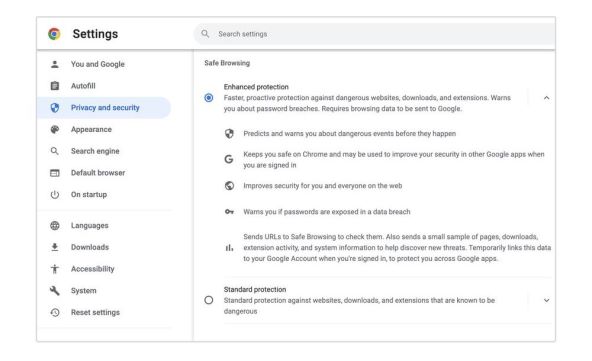Click the Search engine magnifier icon
The width and height of the screenshot is (592, 361).
coord(55,151)
